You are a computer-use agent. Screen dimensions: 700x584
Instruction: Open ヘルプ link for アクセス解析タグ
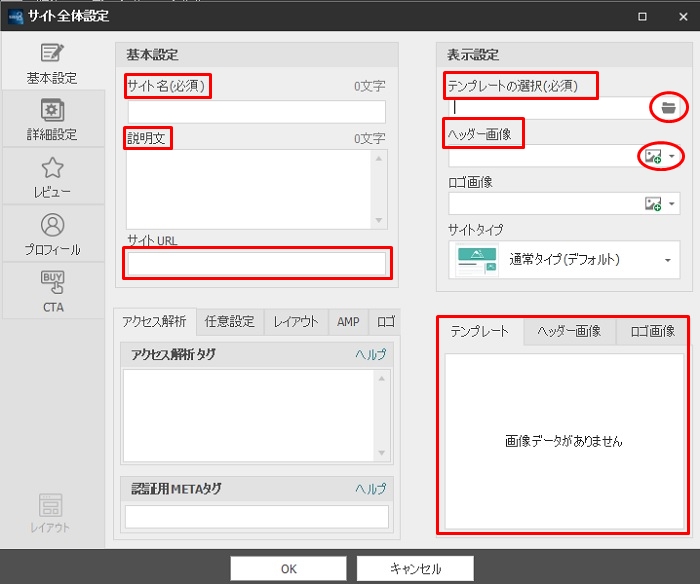pos(371,355)
